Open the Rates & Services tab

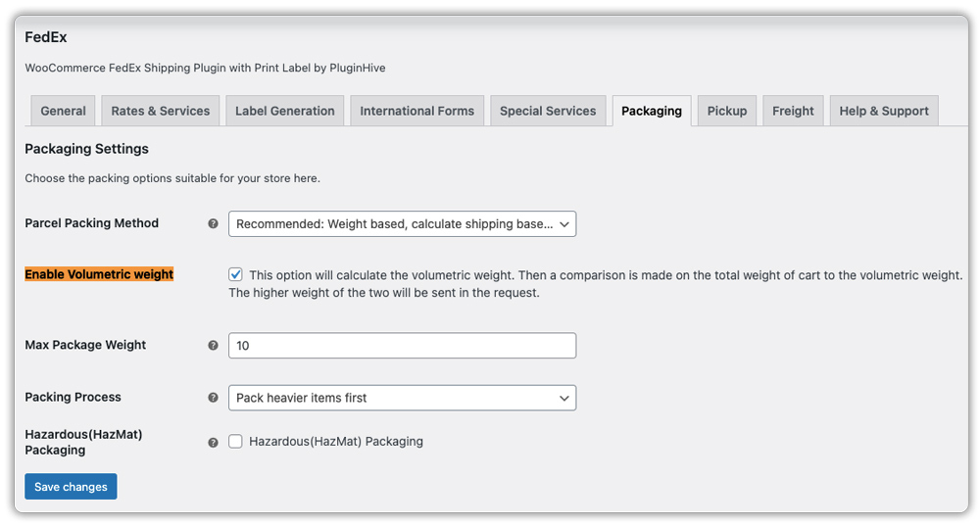pyautogui.click(x=161, y=112)
